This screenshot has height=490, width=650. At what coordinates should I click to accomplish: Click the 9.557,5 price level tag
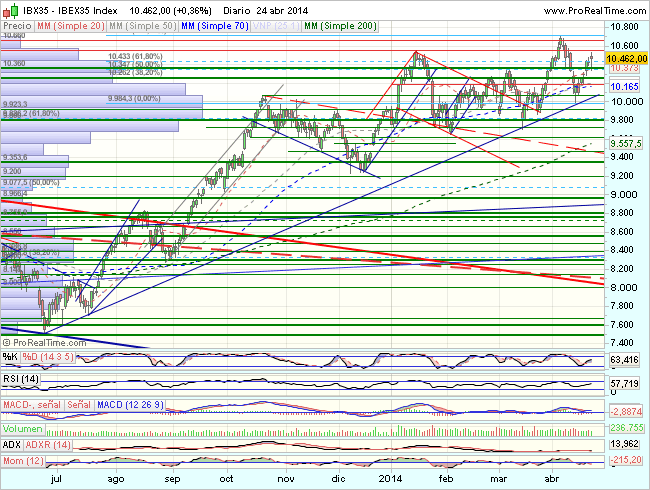coord(627,143)
